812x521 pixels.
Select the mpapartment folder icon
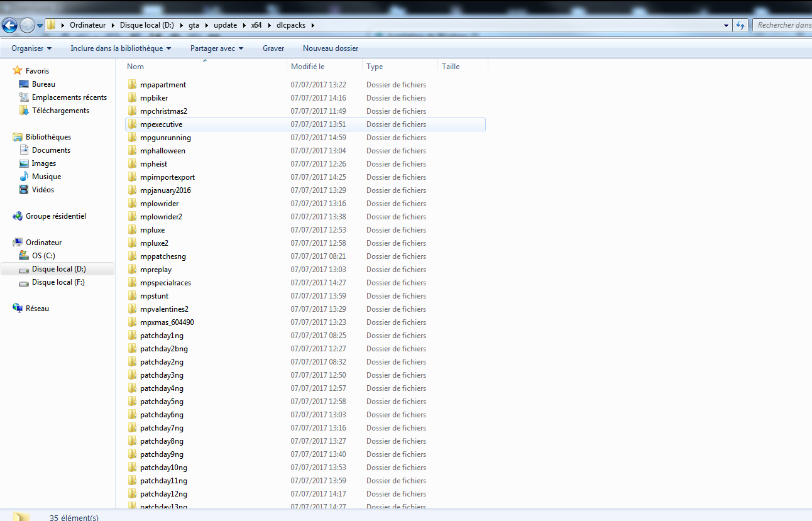pyautogui.click(x=132, y=84)
